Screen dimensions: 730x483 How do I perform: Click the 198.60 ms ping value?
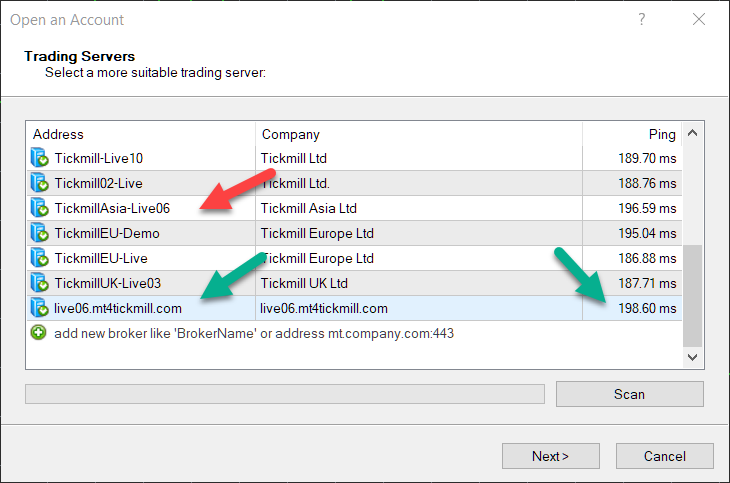(x=647, y=308)
